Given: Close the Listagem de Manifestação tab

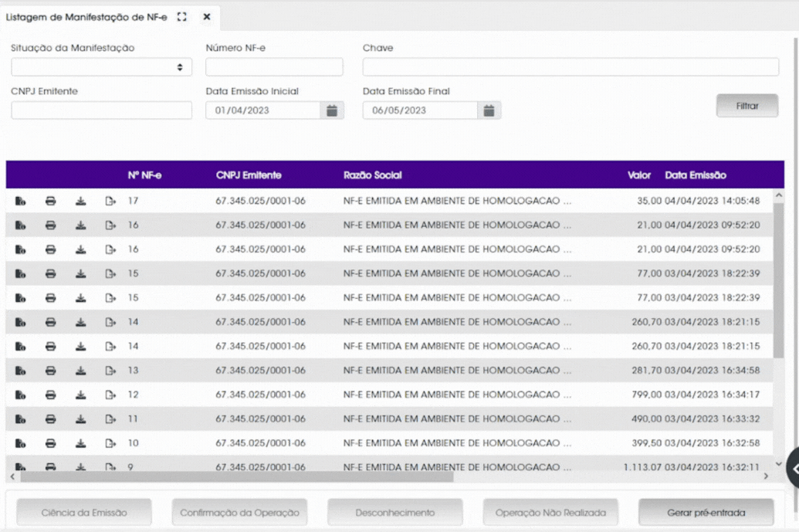Looking at the screenshot, I should 206,17.
